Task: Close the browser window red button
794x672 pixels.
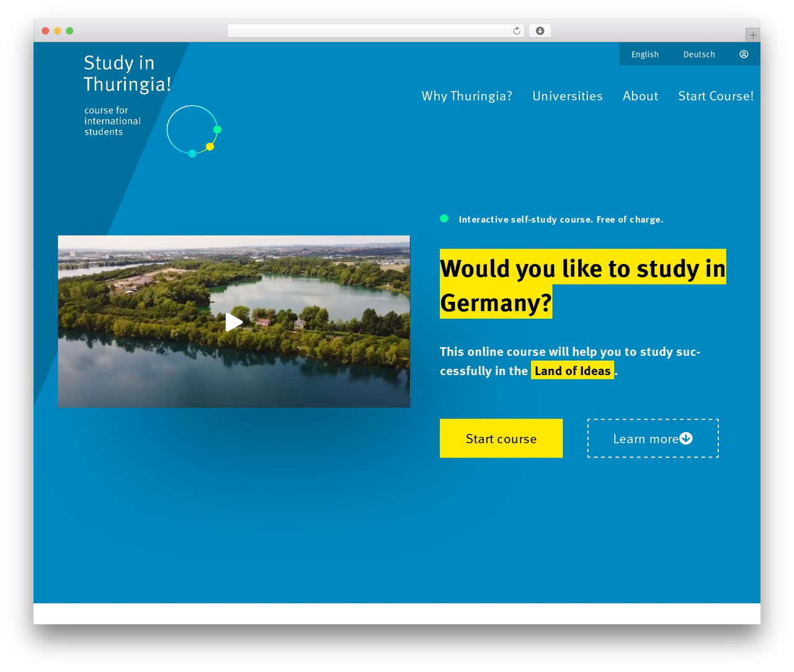Action: pyautogui.click(x=45, y=31)
